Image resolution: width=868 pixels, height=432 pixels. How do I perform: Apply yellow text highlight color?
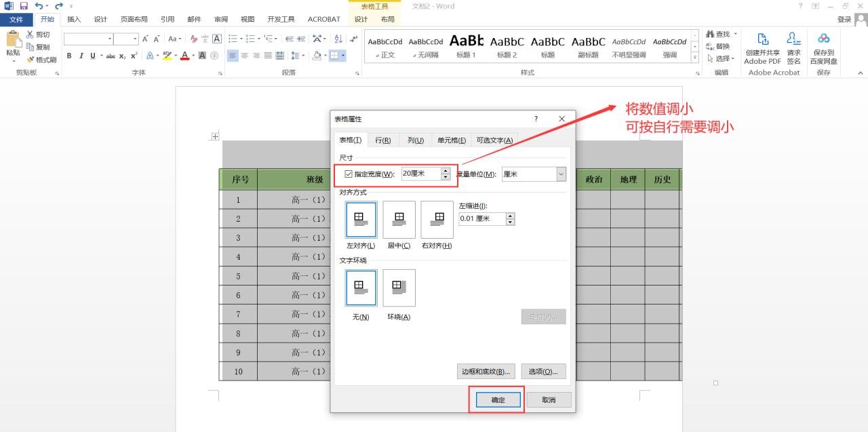(x=167, y=56)
